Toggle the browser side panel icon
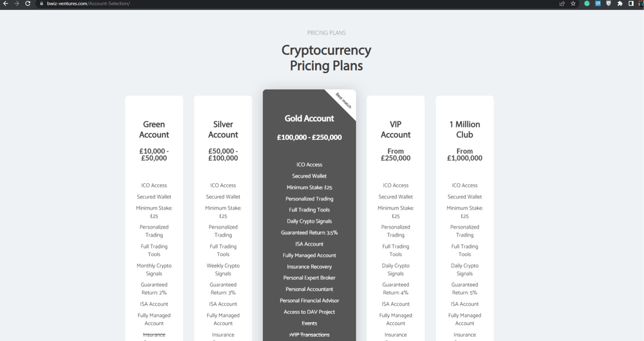 [631, 4]
